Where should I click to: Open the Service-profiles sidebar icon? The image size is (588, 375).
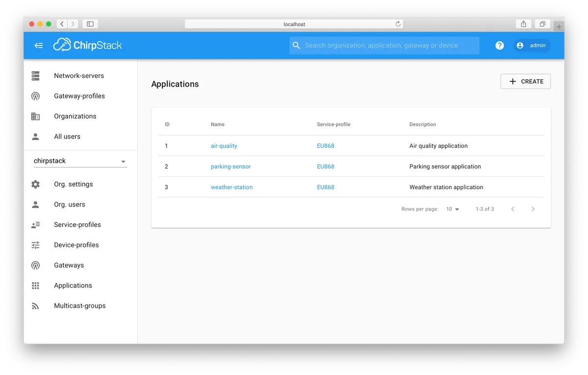pyautogui.click(x=35, y=224)
